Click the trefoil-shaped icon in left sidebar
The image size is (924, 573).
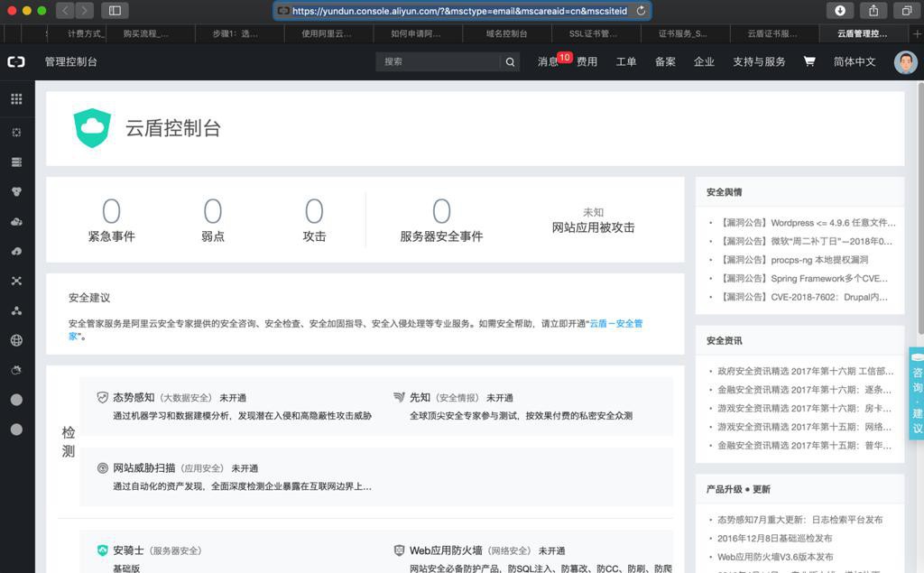(x=16, y=191)
